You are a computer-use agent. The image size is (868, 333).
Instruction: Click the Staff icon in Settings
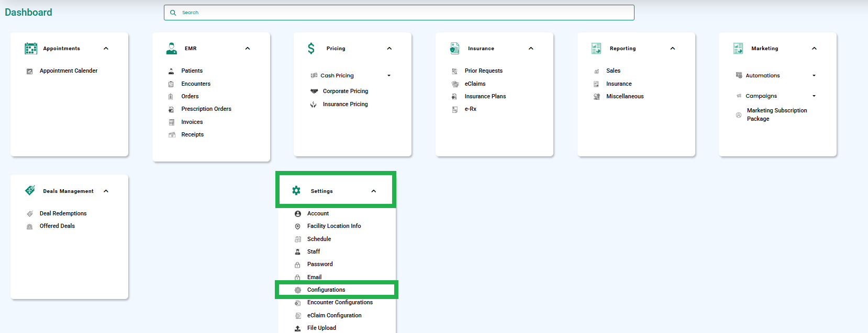point(298,252)
